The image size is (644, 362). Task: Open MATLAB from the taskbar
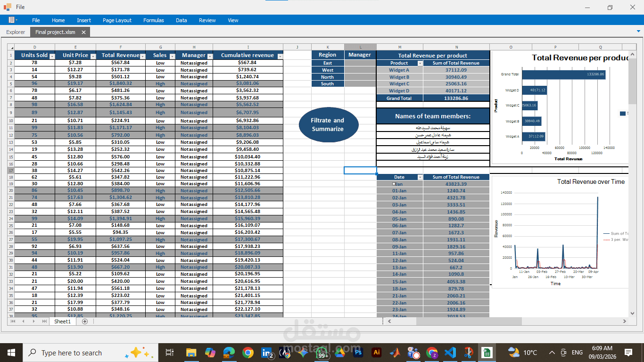tap(395, 352)
